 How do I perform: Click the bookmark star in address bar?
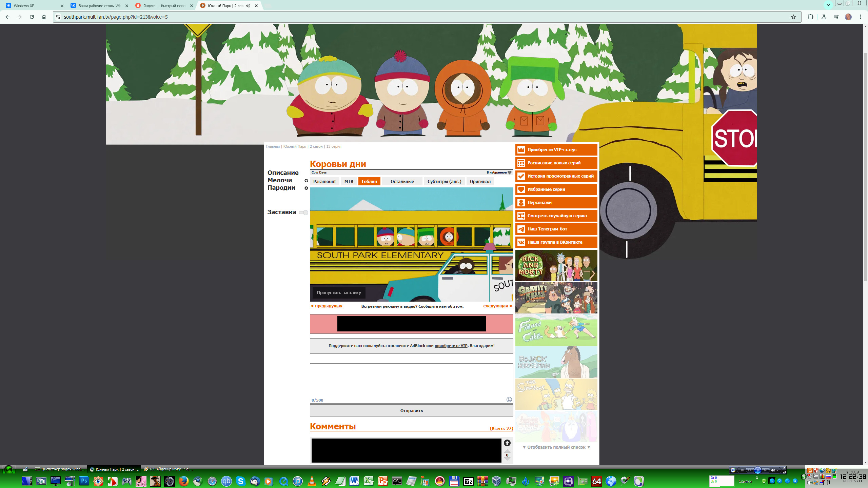793,17
